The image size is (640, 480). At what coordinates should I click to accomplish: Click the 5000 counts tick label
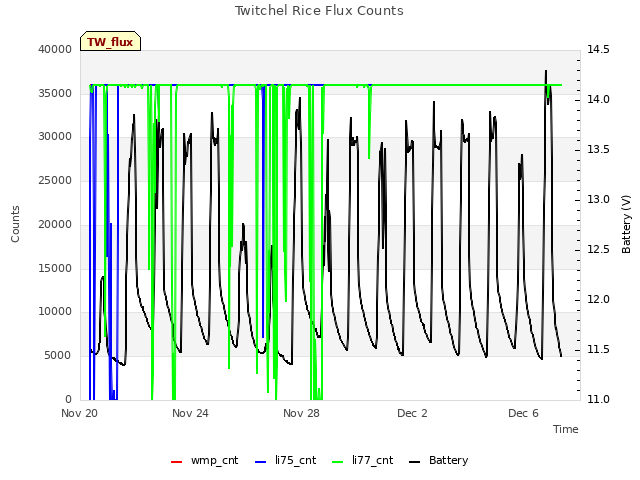click(58, 356)
